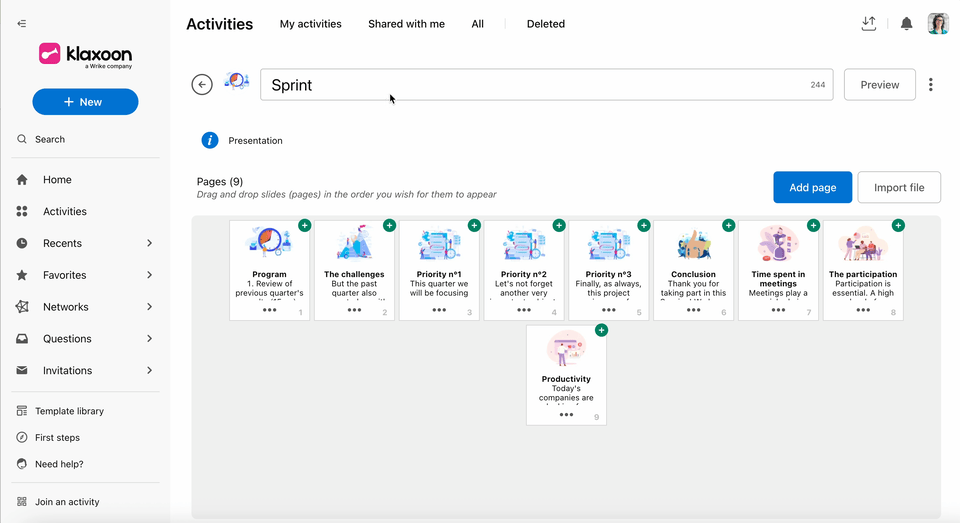
Task: Open the Need help icon
Action: (x=22, y=464)
